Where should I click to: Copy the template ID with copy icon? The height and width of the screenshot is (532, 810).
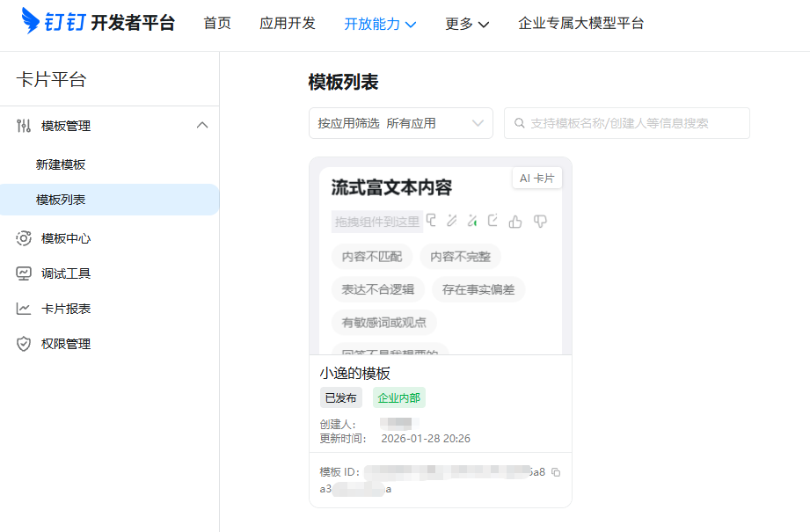pyautogui.click(x=556, y=472)
